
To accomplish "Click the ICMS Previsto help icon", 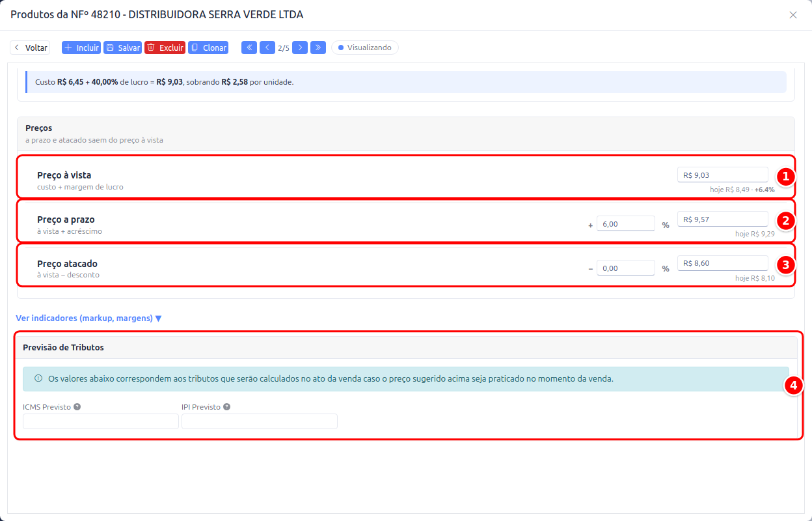I will (77, 407).
